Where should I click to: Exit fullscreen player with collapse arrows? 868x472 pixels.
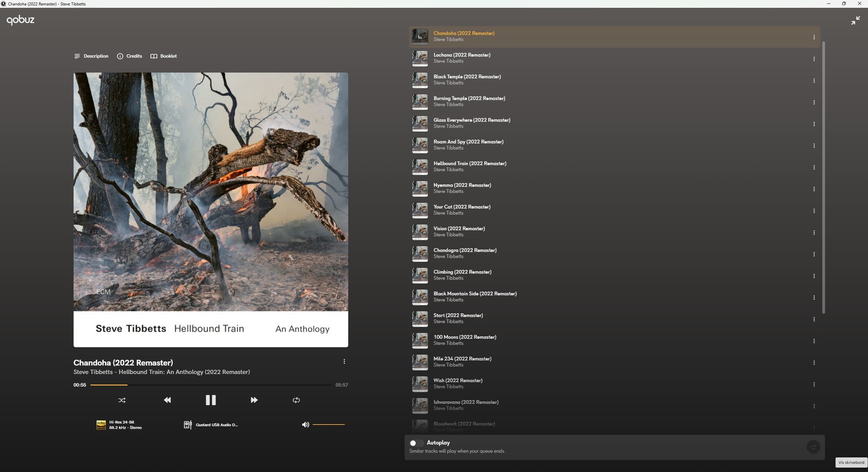(855, 21)
